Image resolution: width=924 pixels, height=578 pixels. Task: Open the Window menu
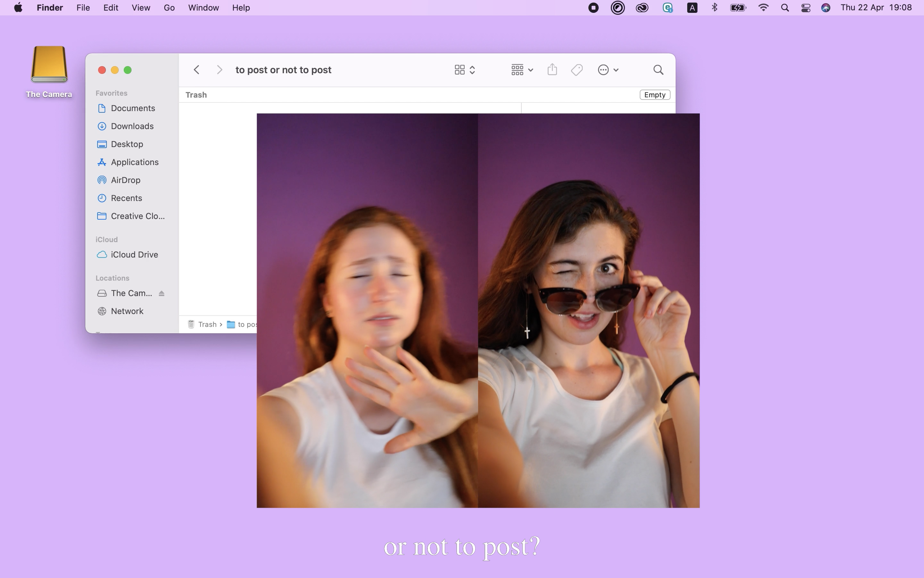click(203, 8)
